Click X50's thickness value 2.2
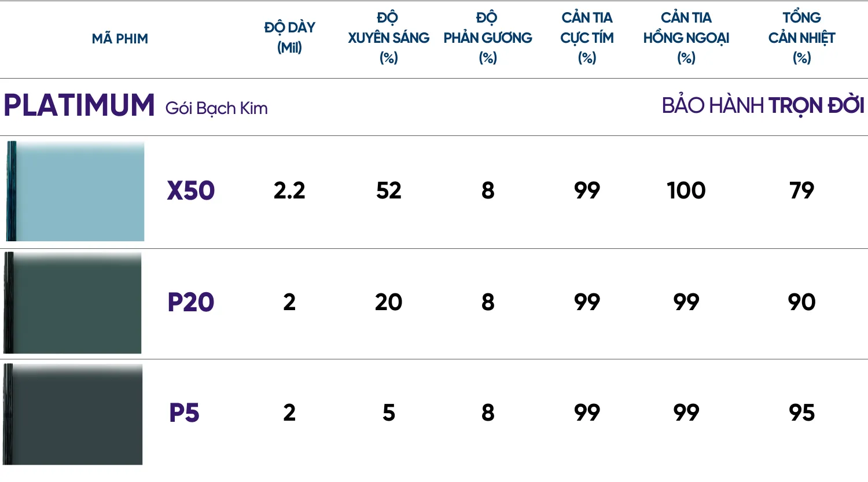The width and height of the screenshot is (868, 482). 289,190
